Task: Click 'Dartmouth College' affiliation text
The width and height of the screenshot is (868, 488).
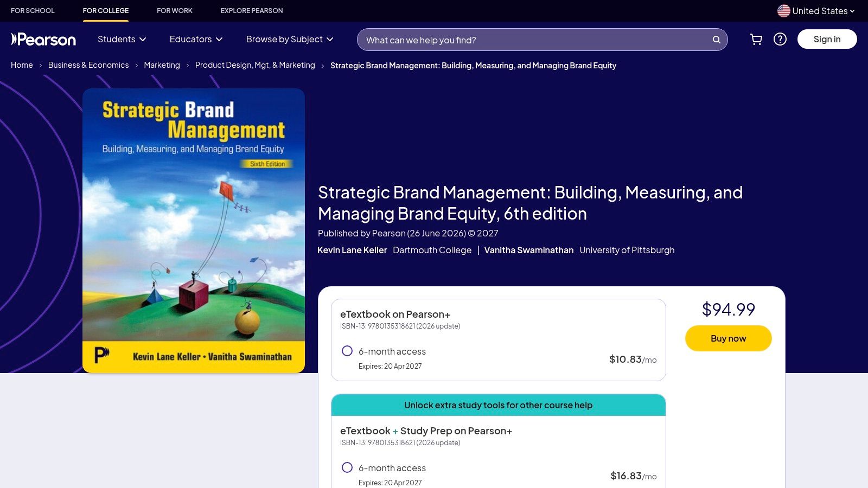Action: click(x=432, y=250)
